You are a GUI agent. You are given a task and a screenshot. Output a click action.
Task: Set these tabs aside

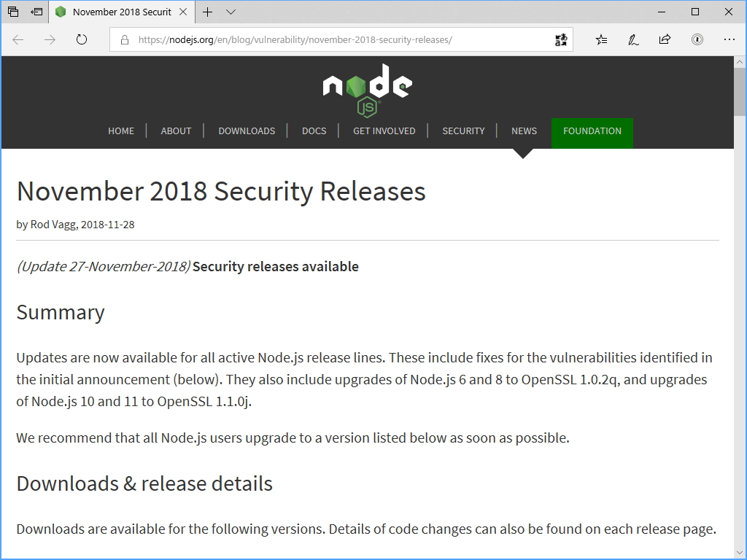[x=36, y=12]
